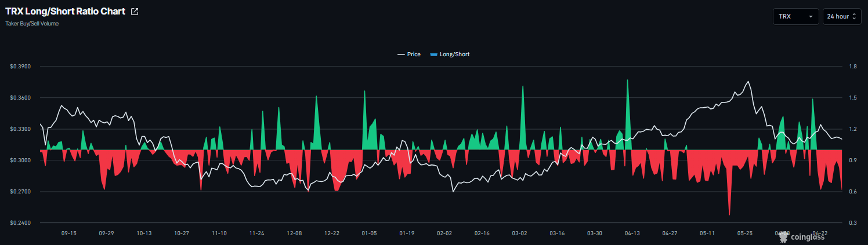
Task: Click the $0.3900 price axis label
Action: [x=20, y=67]
